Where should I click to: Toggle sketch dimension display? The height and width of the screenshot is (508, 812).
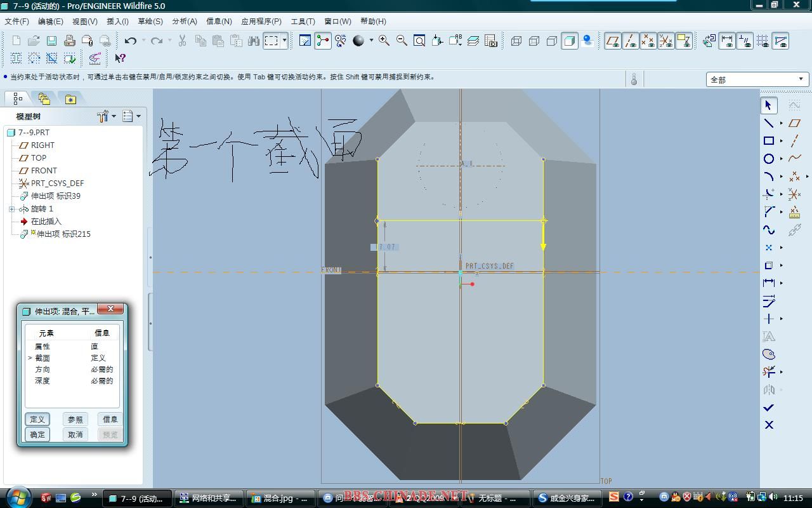(727, 41)
